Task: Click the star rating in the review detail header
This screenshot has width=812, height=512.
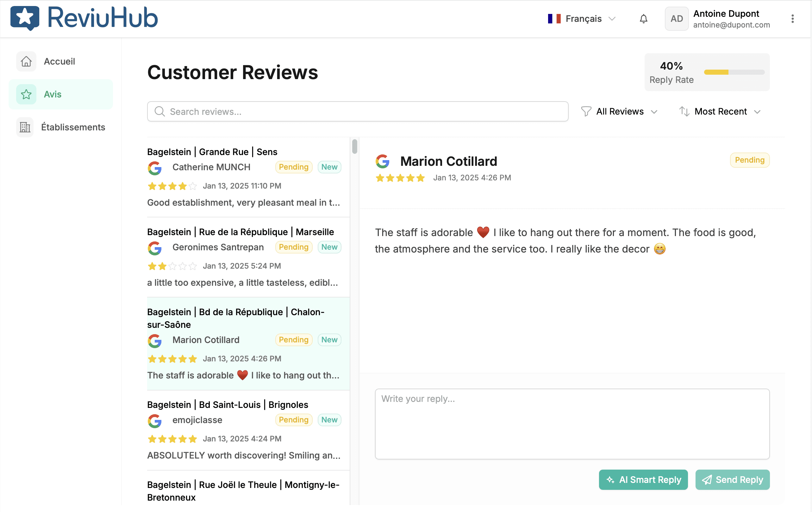Action: pyautogui.click(x=400, y=178)
